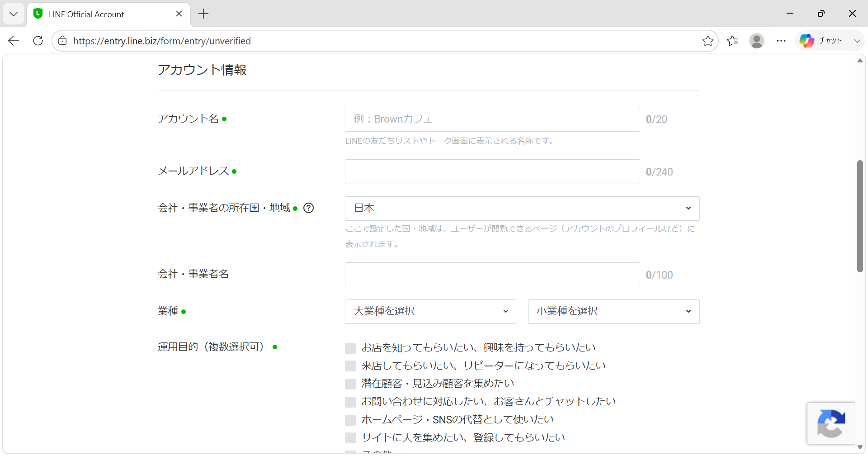This screenshot has width=868, height=456.
Task: Click the メールアドレス input field
Action: pyautogui.click(x=492, y=172)
